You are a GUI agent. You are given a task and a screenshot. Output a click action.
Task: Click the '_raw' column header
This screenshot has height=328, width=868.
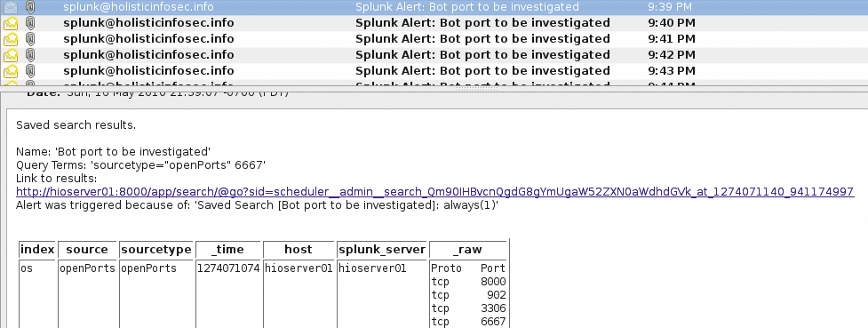pos(468,250)
